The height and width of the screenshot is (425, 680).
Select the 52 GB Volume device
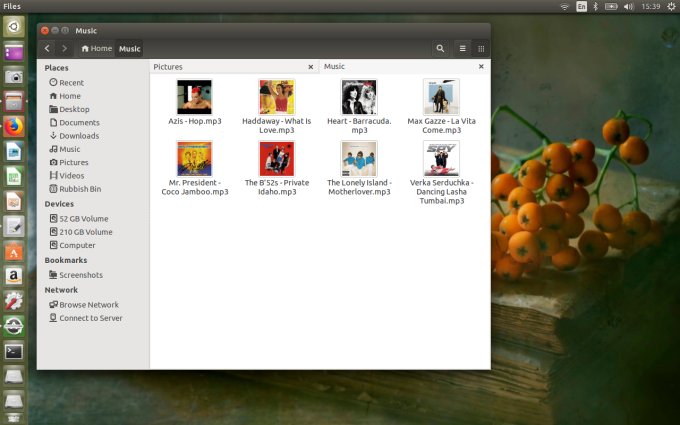click(x=83, y=218)
